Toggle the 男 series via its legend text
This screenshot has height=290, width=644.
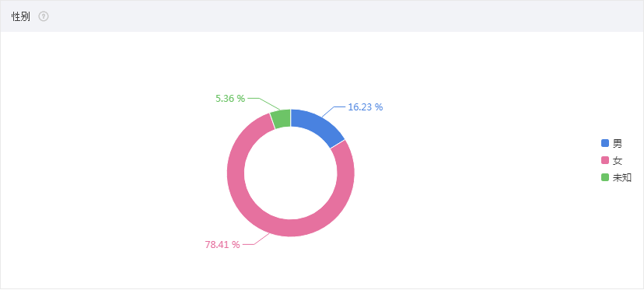[x=618, y=143]
